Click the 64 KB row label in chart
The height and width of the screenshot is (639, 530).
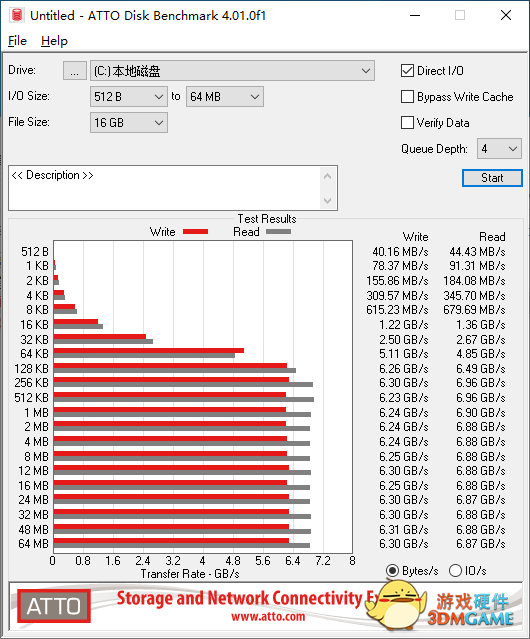(x=35, y=354)
